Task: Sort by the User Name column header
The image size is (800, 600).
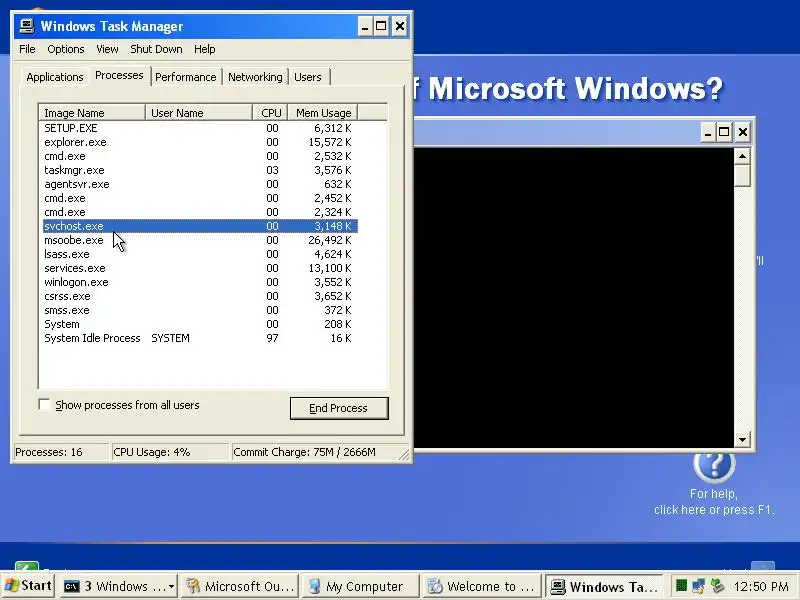Action: pos(199,113)
